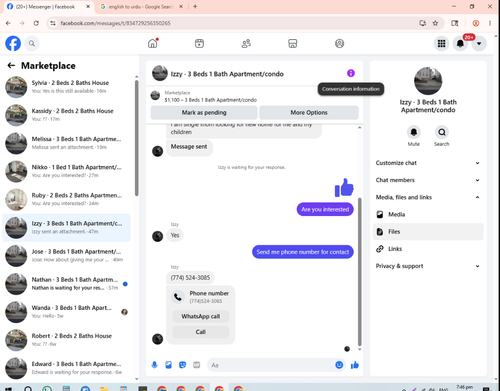The height and width of the screenshot is (391, 500).
Task: Choose a GIF icon in composer
Action: (x=197, y=365)
